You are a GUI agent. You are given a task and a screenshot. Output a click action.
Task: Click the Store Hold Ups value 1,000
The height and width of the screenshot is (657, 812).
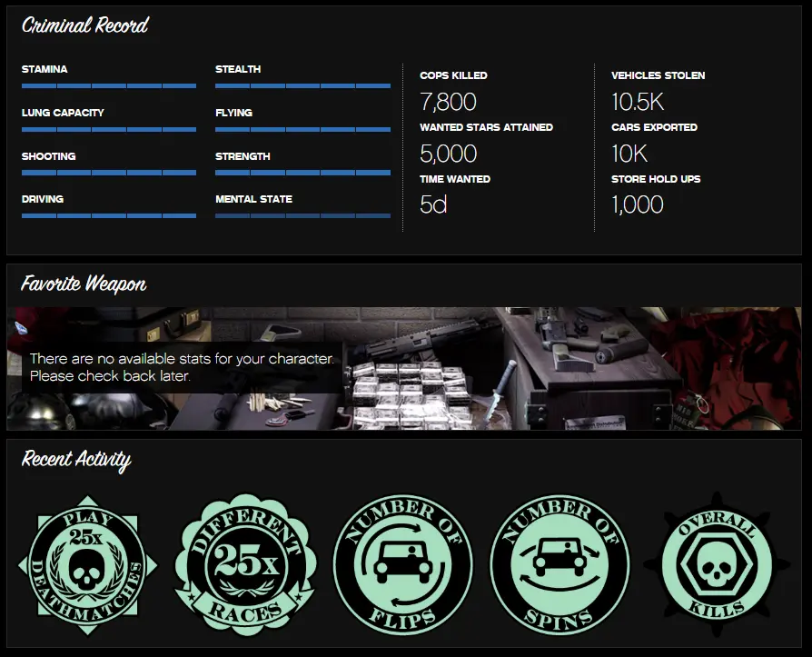(637, 204)
